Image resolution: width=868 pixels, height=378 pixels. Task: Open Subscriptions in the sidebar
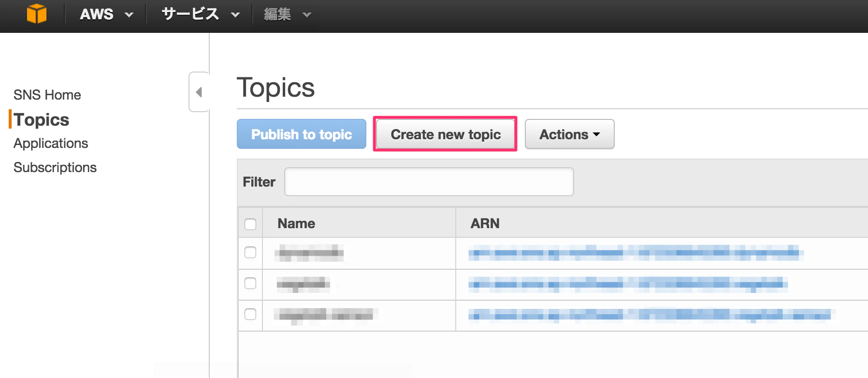pos(55,167)
